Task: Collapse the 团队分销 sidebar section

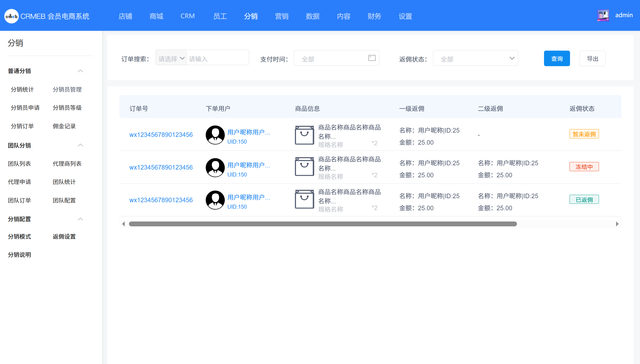Action: (80, 145)
